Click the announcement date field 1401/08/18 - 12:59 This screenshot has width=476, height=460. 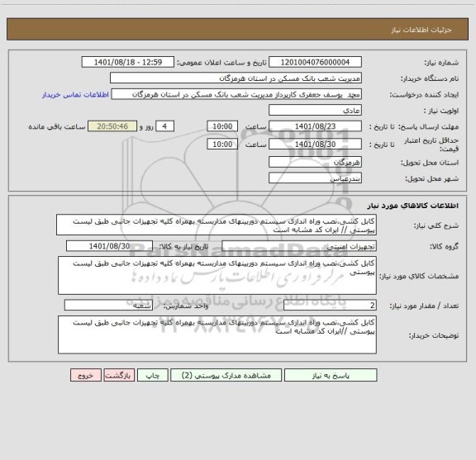pyautogui.click(x=128, y=62)
